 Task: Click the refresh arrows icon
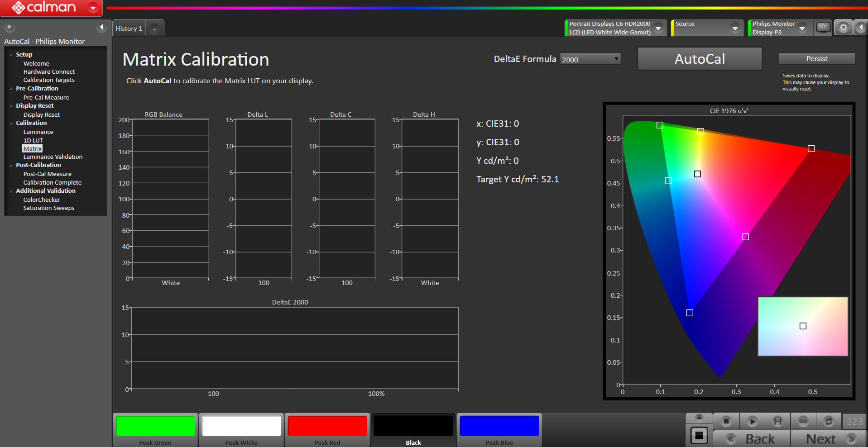pyautogui.click(x=829, y=421)
